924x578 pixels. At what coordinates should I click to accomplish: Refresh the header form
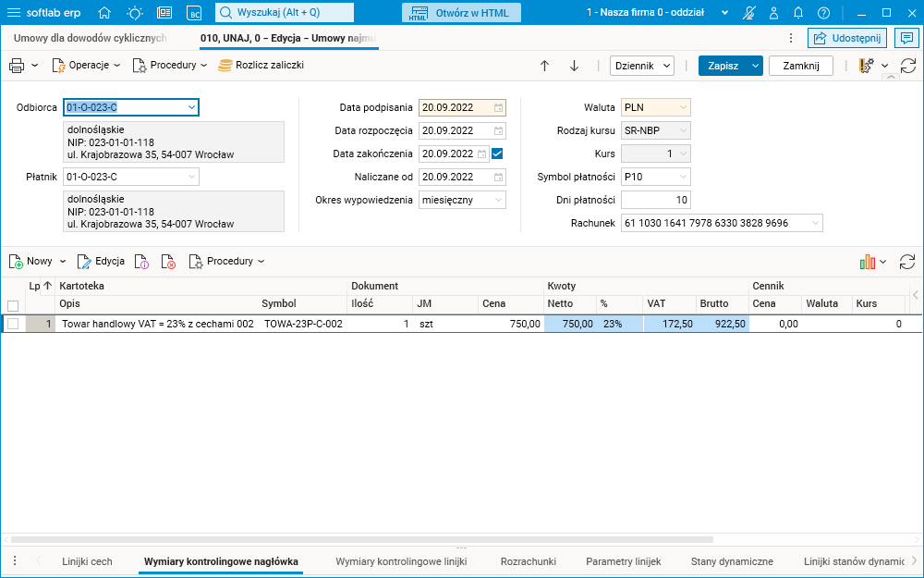pos(908,66)
